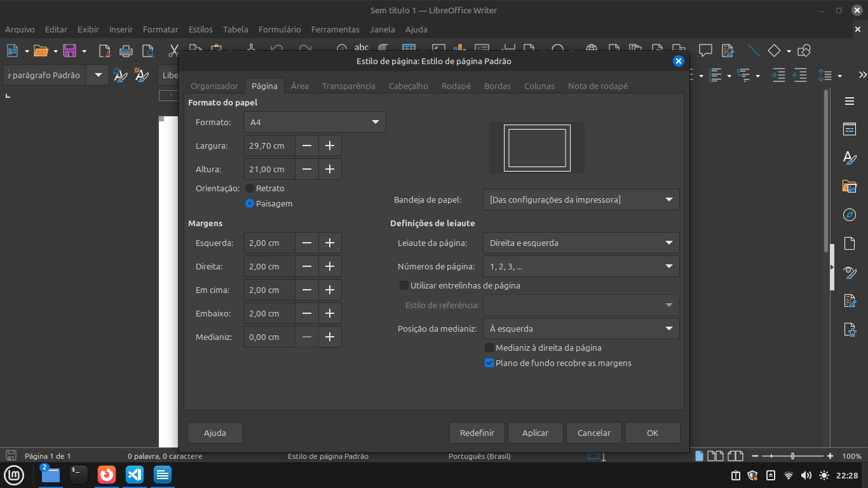Click the line spacing icon

[x=825, y=75]
